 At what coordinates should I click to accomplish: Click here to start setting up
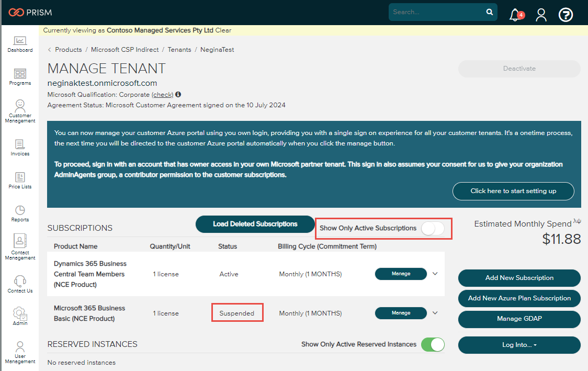[513, 191]
